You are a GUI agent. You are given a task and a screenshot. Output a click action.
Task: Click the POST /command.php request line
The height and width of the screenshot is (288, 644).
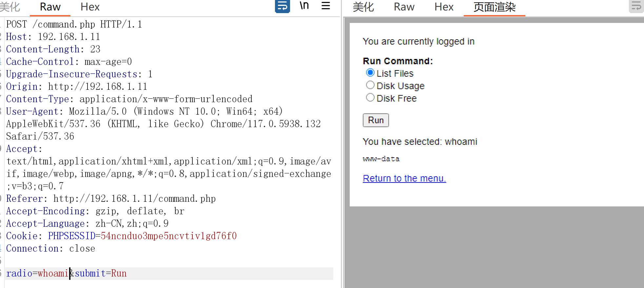(x=74, y=24)
